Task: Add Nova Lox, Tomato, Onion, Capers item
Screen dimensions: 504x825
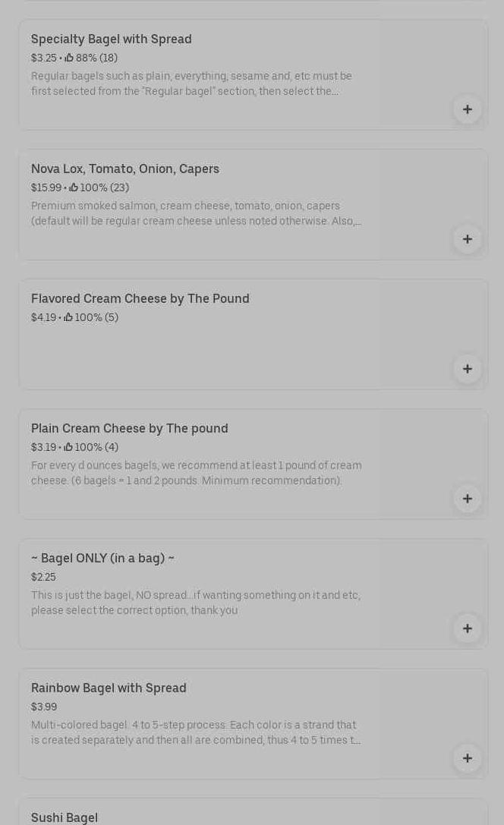Action: 467,239
